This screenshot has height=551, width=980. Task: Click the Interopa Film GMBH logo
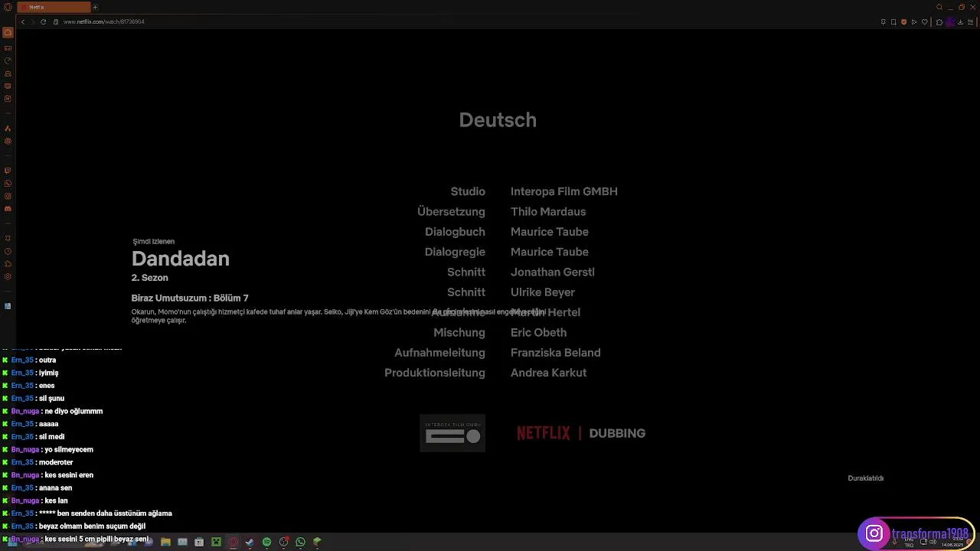click(452, 433)
